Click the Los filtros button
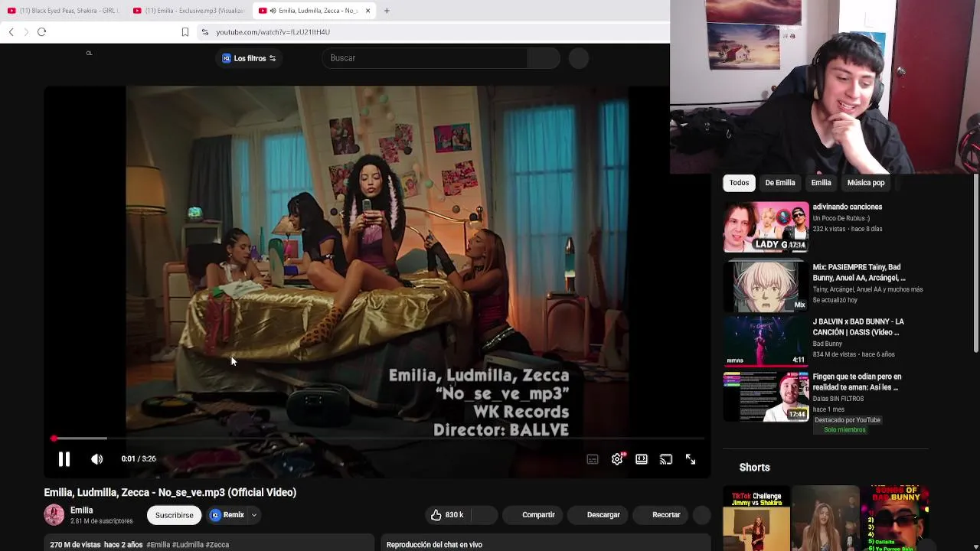 [x=249, y=58]
